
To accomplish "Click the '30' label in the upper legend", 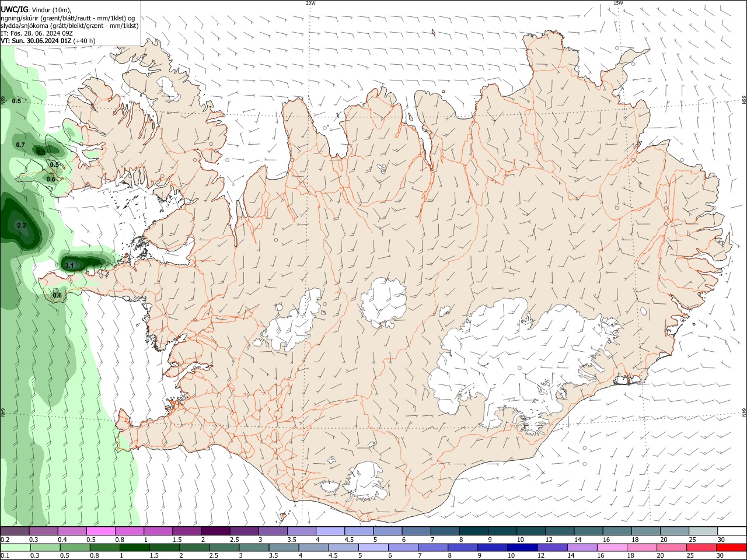I will (721, 540).
